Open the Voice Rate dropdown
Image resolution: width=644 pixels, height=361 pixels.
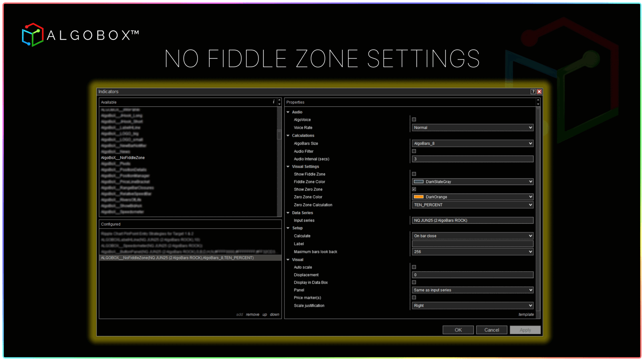coord(472,128)
